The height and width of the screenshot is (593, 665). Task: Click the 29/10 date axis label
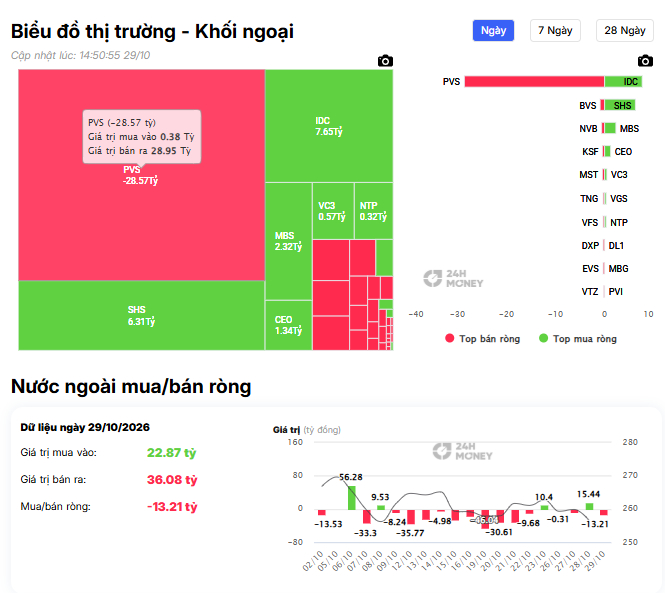point(595,561)
